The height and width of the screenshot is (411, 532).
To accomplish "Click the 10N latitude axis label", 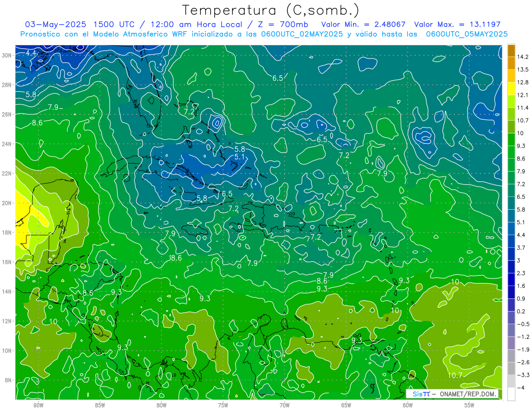I will [x=7, y=351].
